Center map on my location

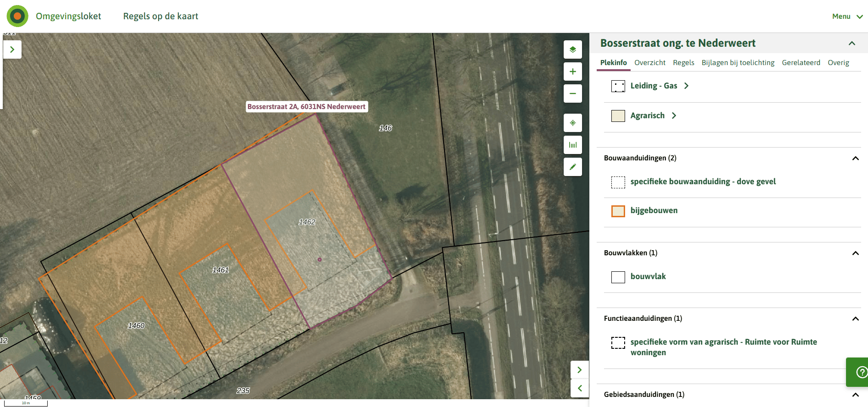(573, 123)
